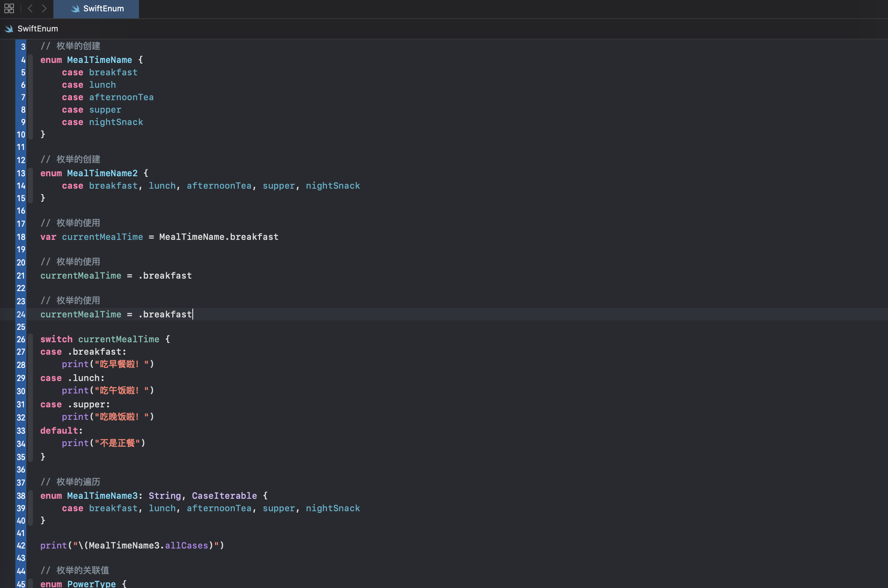Viewport: 888px width, 588px height.
Task: Place cursor on the afternoonTea case at line 7
Action: (121, 97)
